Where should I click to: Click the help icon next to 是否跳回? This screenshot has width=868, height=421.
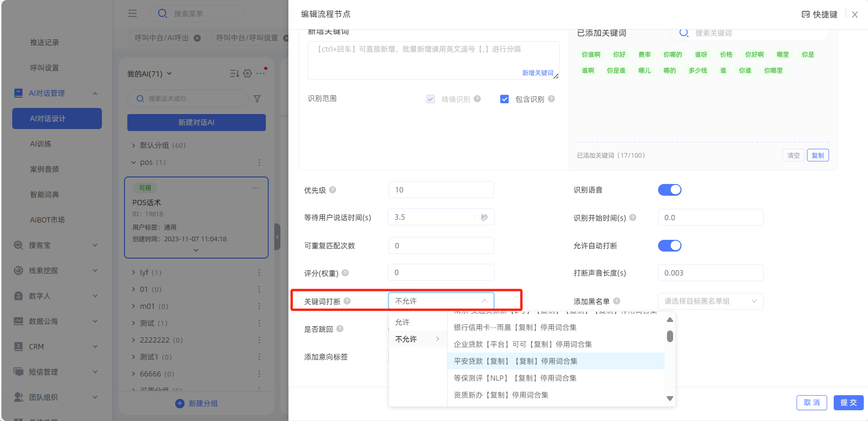pyautogui.click(x=340, y=329)
